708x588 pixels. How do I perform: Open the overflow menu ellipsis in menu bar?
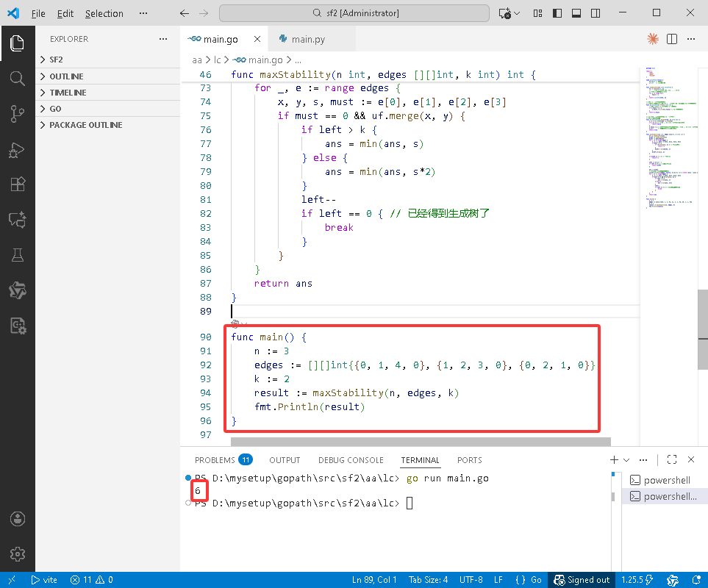pyautogui.click(x=143, y=13)
